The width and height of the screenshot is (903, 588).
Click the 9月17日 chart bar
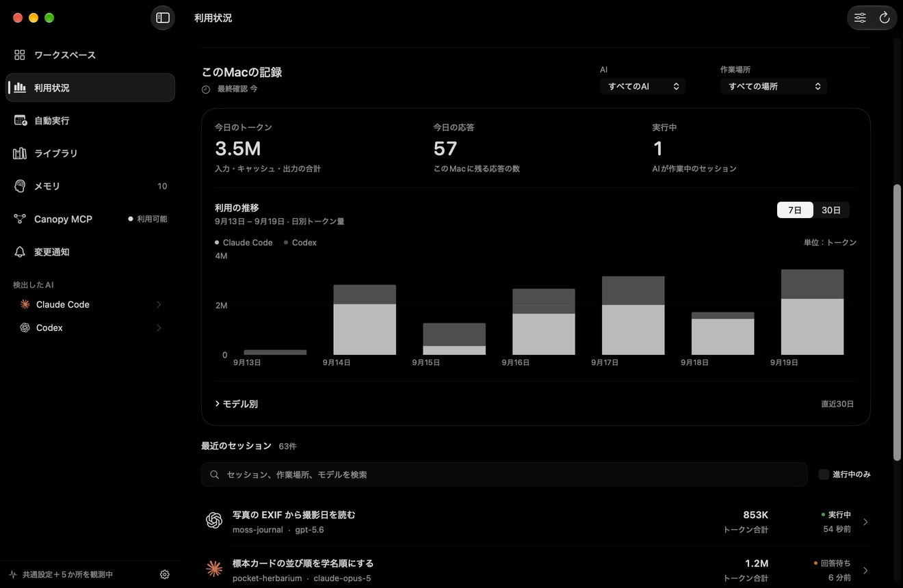pos(633,315)
